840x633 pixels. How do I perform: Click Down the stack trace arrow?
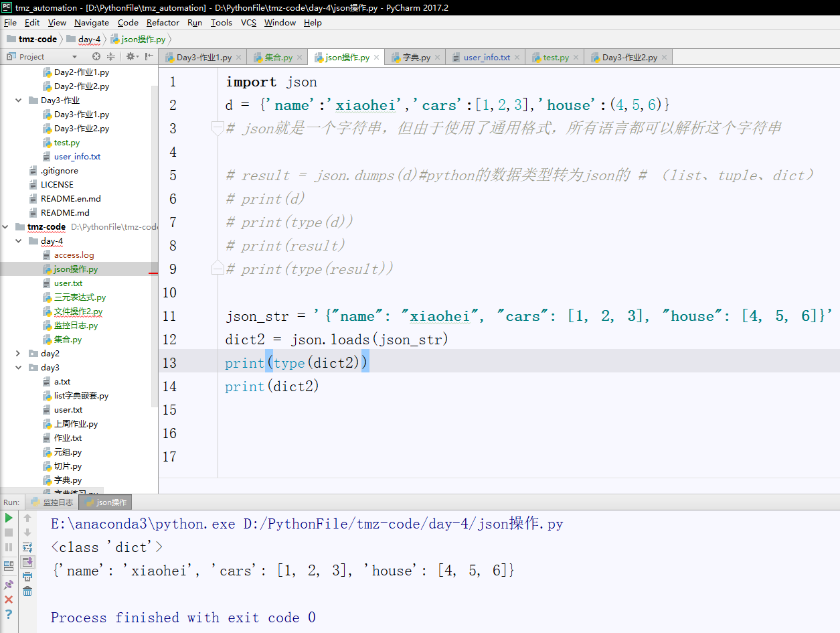[x=27, y=533]
